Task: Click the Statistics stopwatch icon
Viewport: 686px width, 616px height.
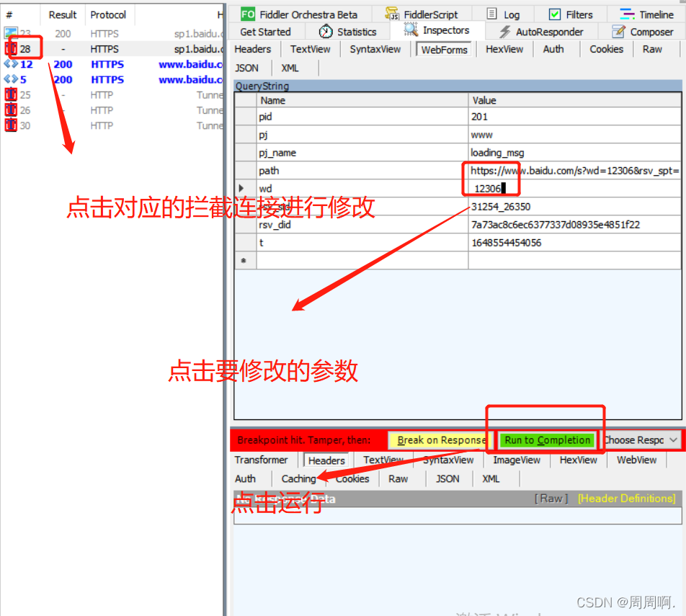Action: click(326, 32)
